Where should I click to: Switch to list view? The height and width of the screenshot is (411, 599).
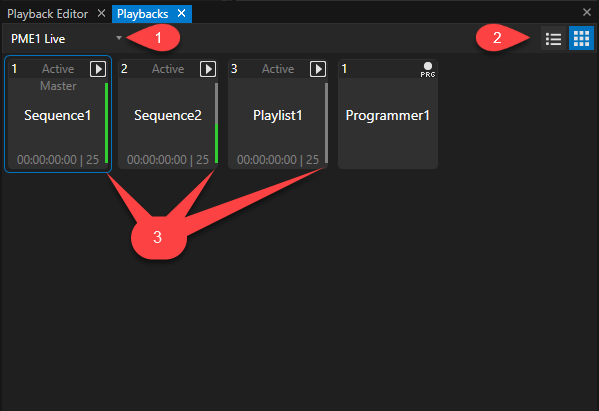coord(554,39)
